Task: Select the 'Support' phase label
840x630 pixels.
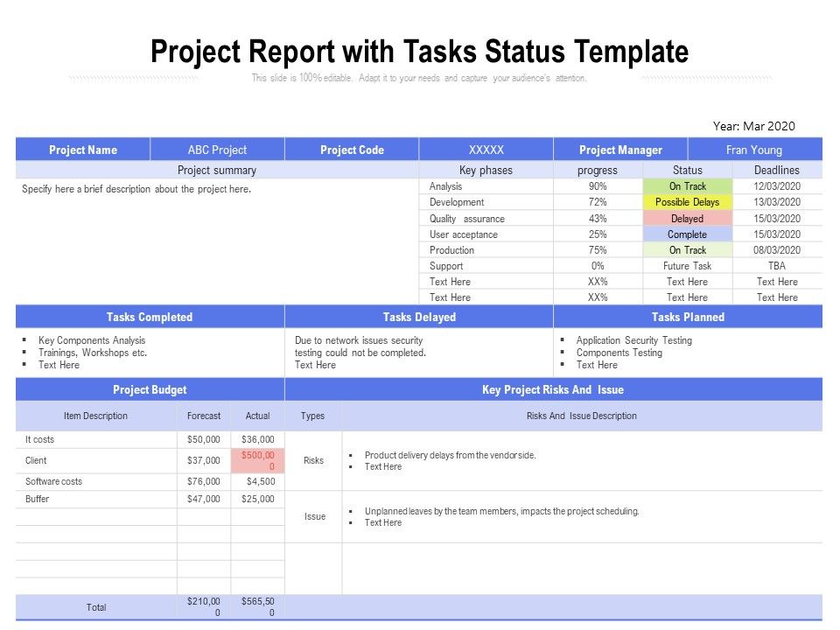Action: click(445, 266)
